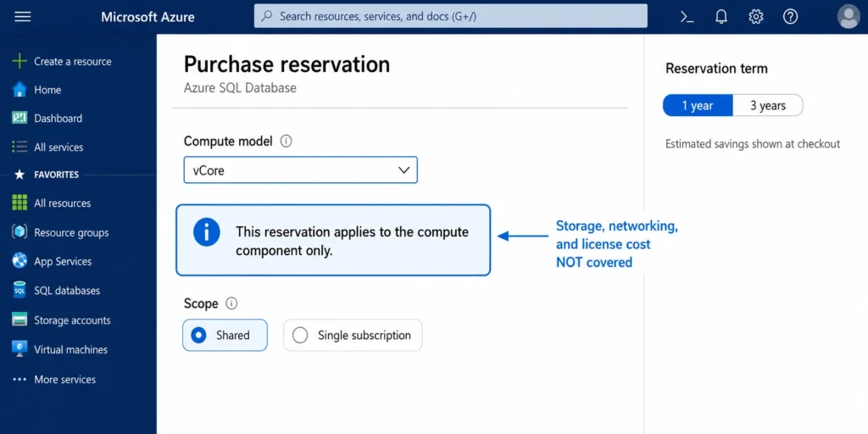Open App Services in the sidebar
Image resolution: width=868 pixels, height=434 pixels.
pyautogui.click(x=63, y=261)
